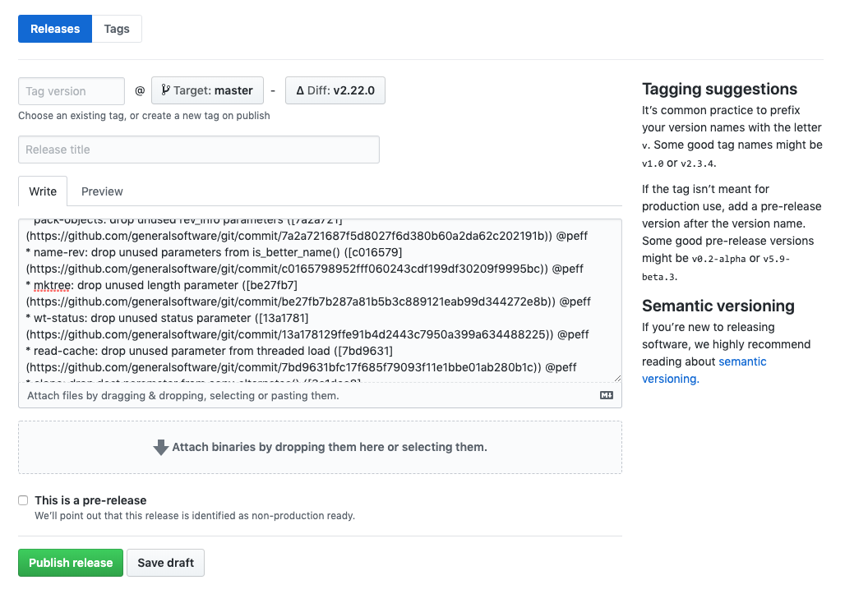Click into the Release title field

[198, 150]
